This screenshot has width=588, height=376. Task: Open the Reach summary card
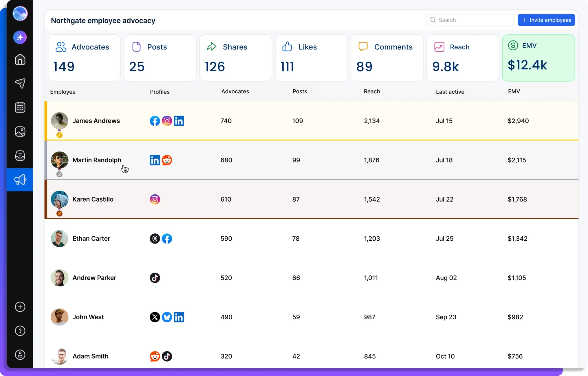point(463,58)
